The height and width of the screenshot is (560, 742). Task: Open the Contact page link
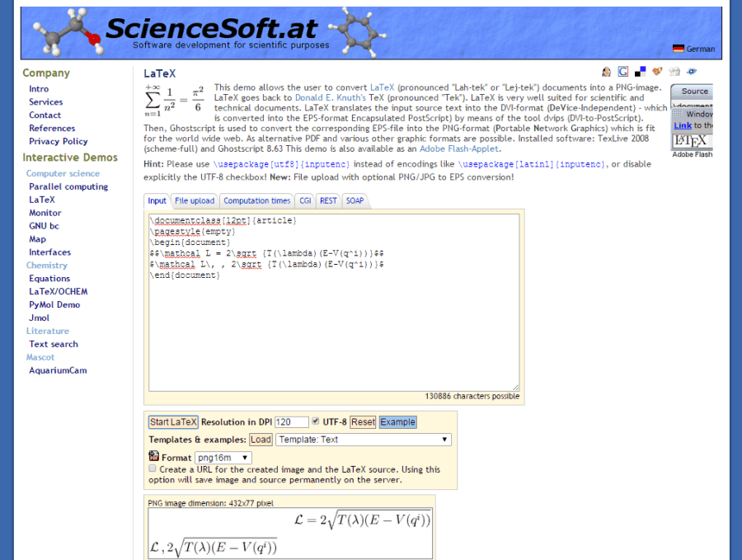[45, 115]
